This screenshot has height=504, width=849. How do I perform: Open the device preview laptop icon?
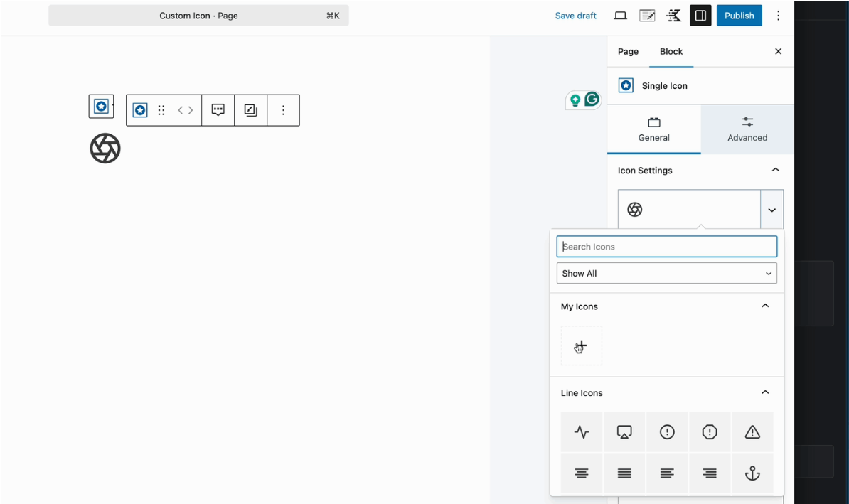click(620, 16)
